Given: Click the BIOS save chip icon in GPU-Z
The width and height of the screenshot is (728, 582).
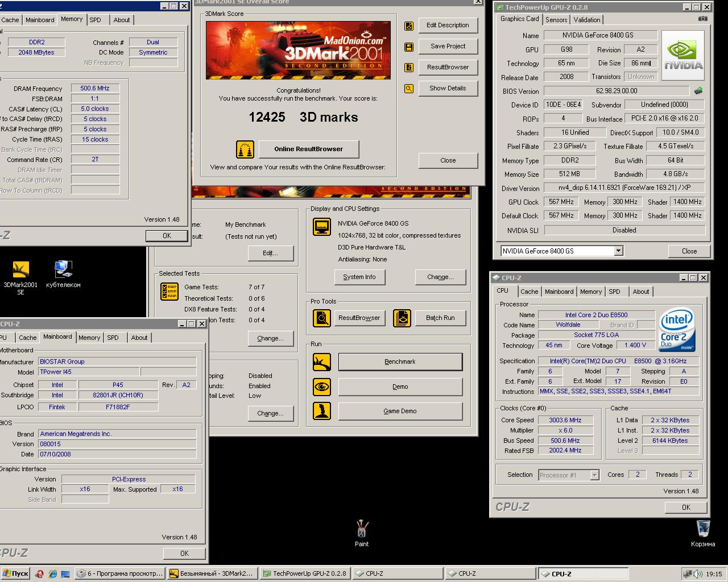Looking at the screenshot, I should [698, 90].
